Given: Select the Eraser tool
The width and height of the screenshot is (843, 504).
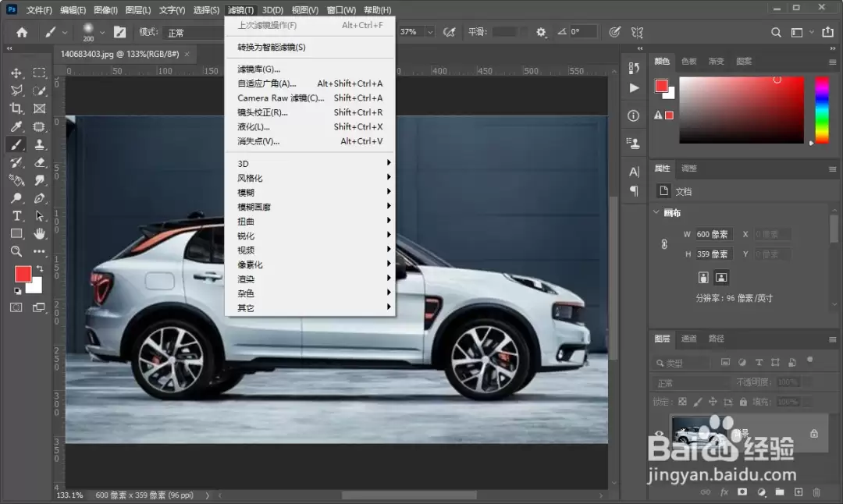Looking at the screenshot, I should [x=39, y=162].
